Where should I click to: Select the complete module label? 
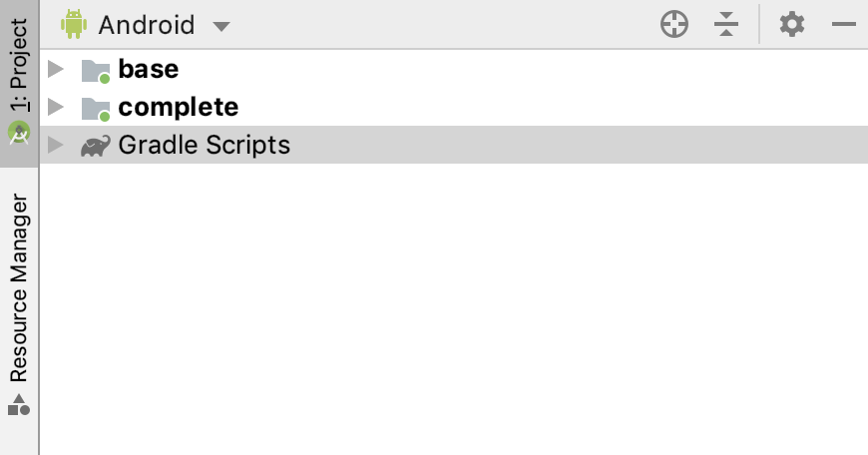179,107
